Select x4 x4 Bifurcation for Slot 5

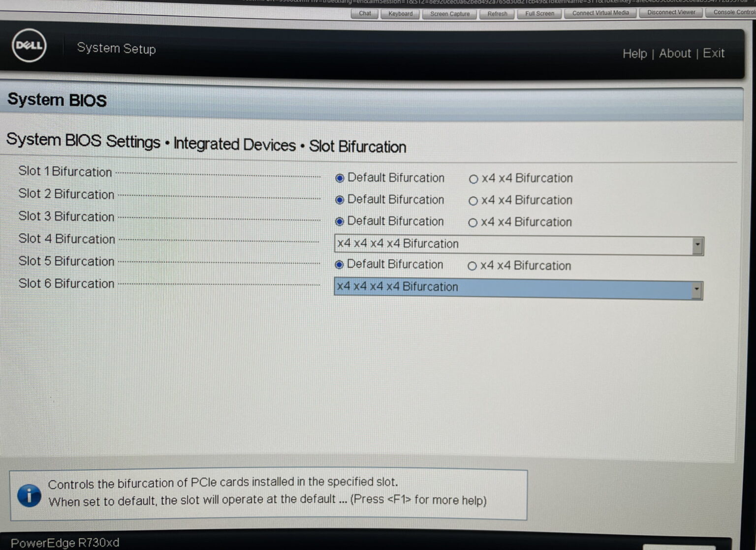(472, 266)
